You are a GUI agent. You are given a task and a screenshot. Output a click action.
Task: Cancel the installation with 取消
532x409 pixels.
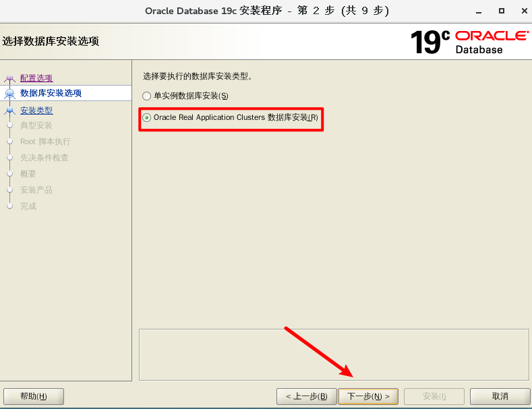coord(500,396)
